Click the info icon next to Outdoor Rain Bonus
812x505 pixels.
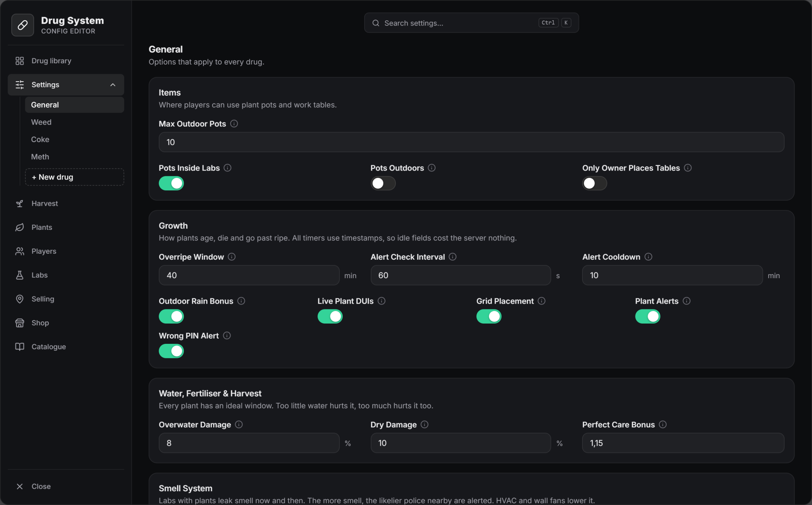(x=241, y=301)
